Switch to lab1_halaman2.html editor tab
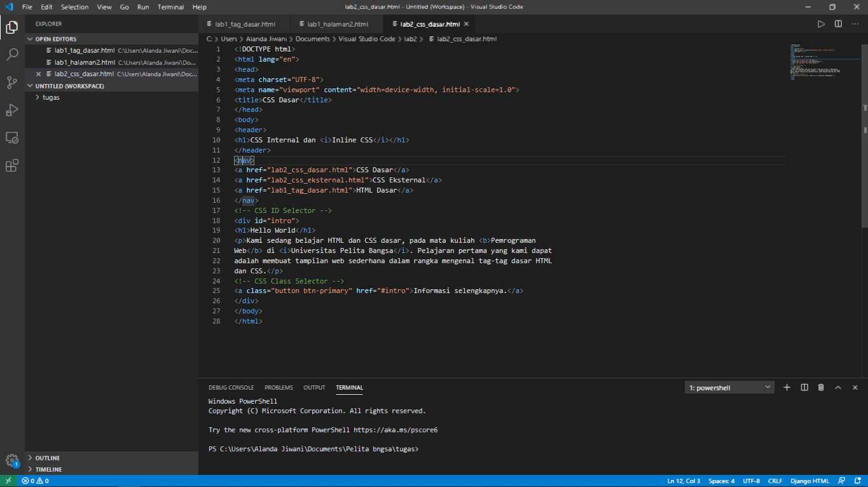 [338, 24]
